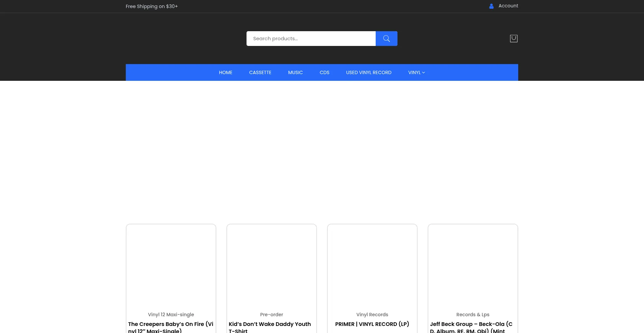Click the blue account user icon
This screenshot has height=333, width=644.
(x=491, y=6)
